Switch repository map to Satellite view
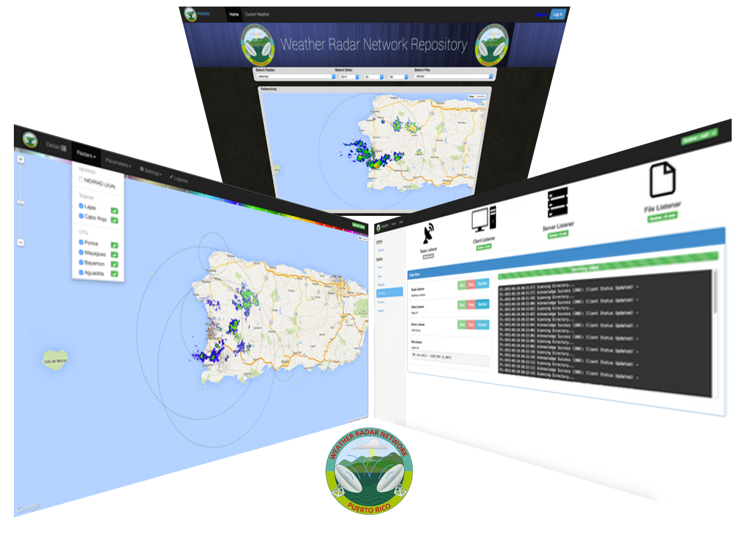Screen dimensions: 747x560 click(481, 96)
